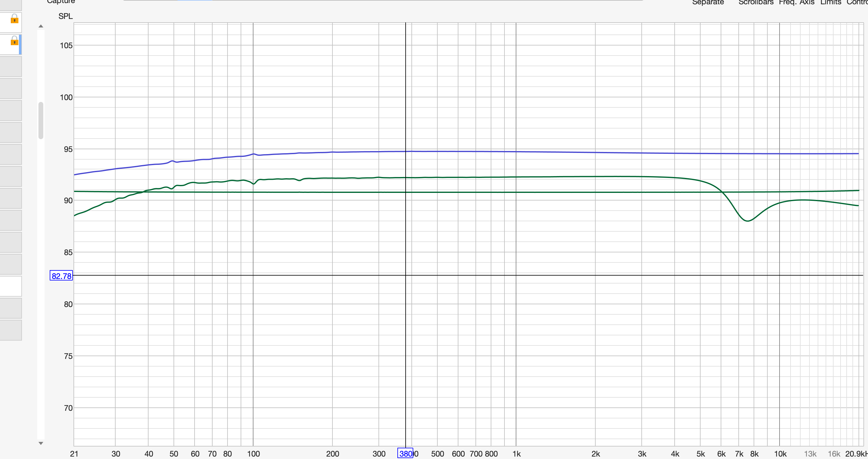Image resolution: width=868 pixels, height=459 pixels.
Task: Click the vertical scrollbar thumb
Action: [x=41, y=120]
